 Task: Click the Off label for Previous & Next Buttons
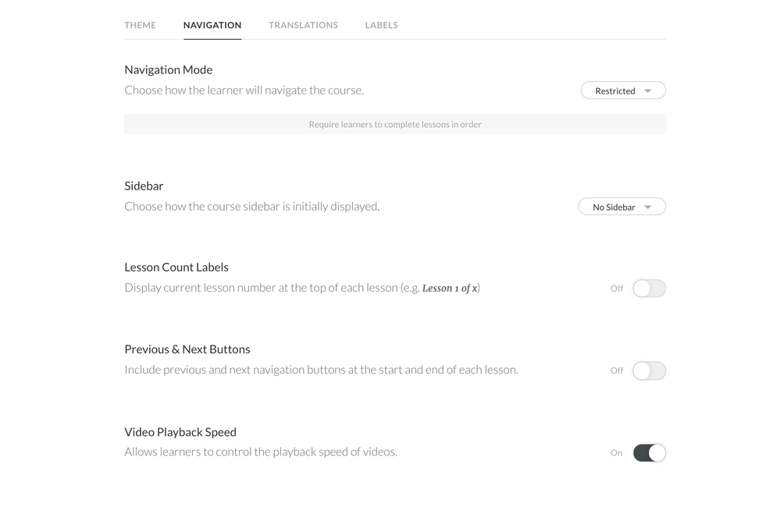click(x=617, y=371)
